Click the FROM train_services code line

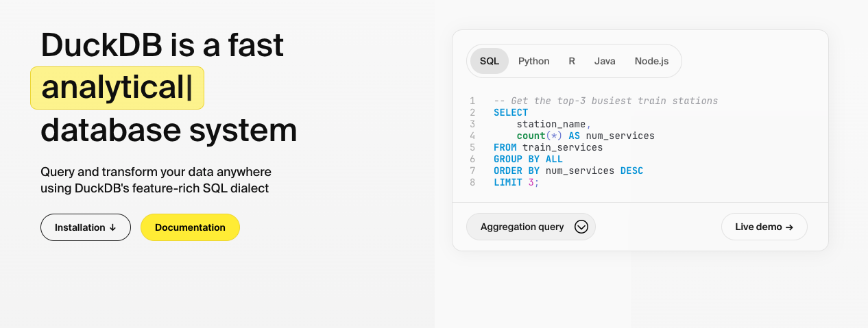(x=548, y=147)
